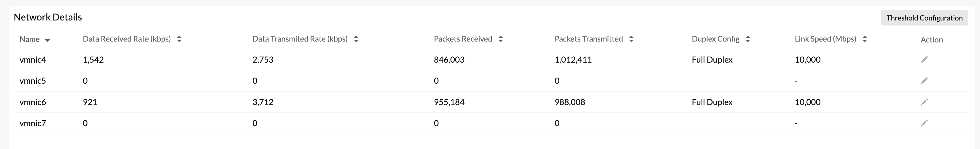Click sort arrows beside Link Speed (Mbps)
The image size is (980, 149).
click(x=864, y=39)
